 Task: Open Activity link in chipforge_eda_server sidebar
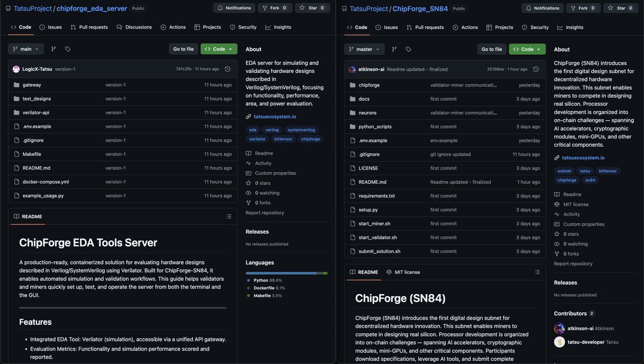[x=263, y=163]
